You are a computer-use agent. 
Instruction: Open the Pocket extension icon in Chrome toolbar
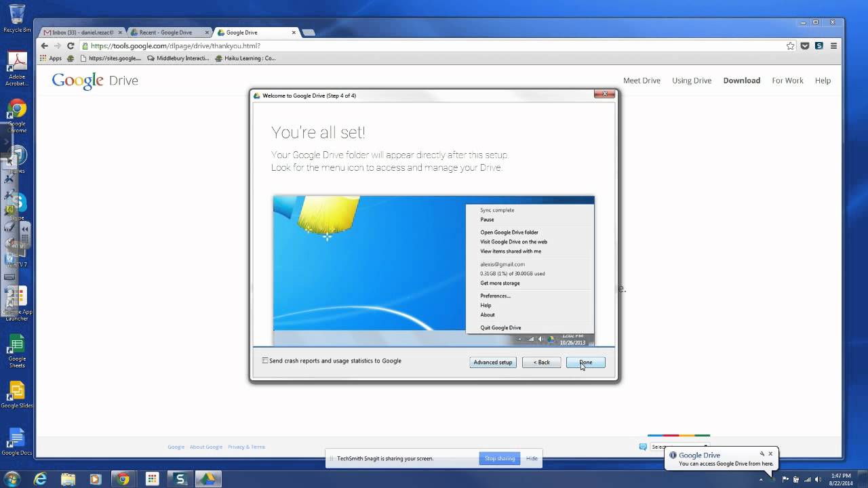pyautogui.click(x=805, y=46)
